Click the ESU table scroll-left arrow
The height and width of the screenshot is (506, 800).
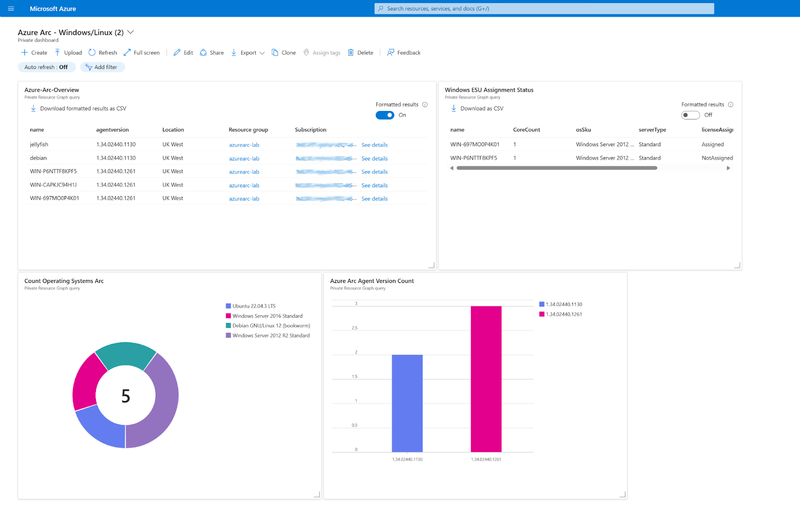[x=452, y=168]
